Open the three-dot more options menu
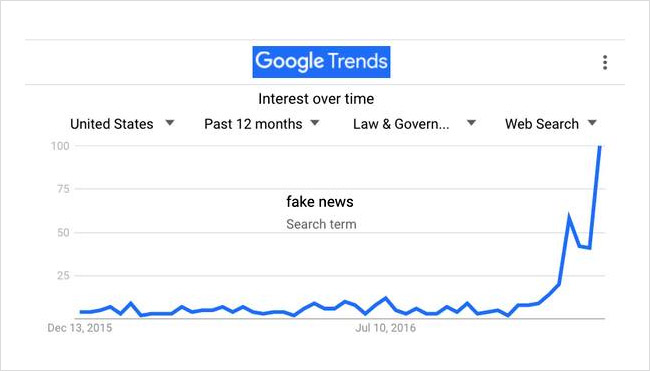Screen dimensions: 650x371 pyautogui.click(x=605, y=62)
